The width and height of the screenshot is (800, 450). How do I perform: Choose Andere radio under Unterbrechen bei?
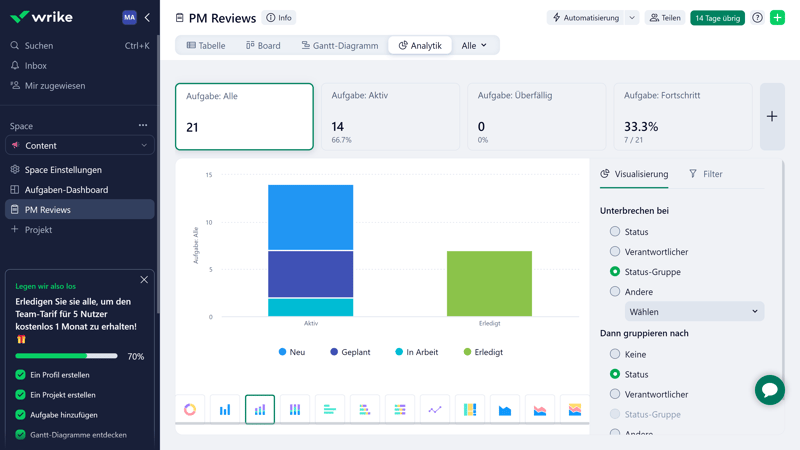(x=615, y=292)
